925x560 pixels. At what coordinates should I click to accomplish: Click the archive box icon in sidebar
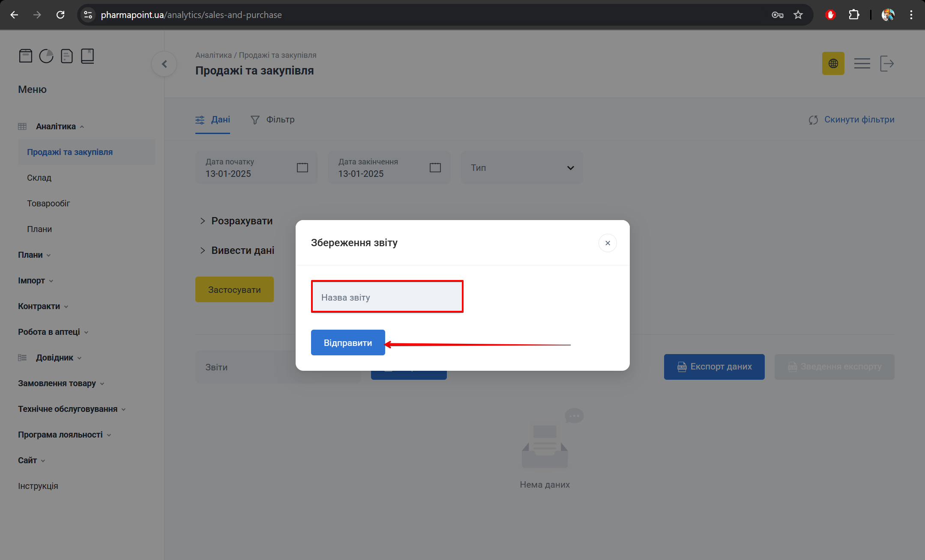point(26,56)
